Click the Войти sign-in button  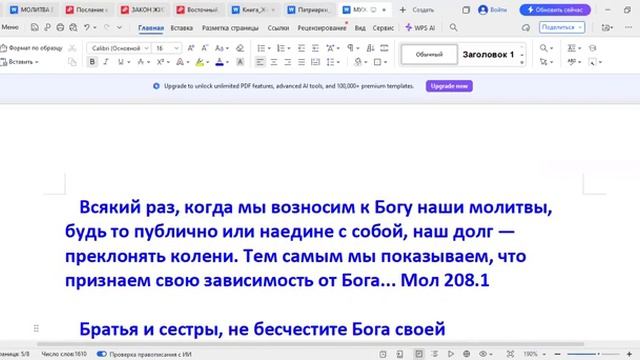(x=492, y=10)
